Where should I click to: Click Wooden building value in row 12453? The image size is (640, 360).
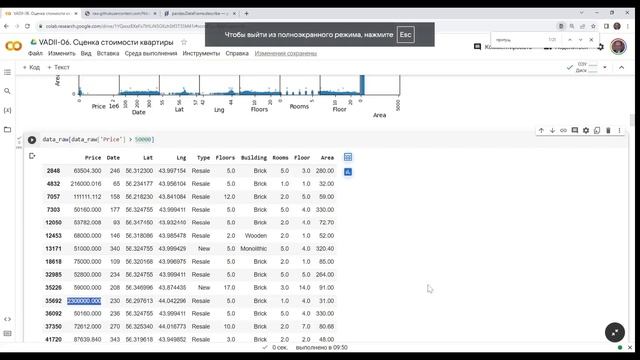[x=256, y=236]
